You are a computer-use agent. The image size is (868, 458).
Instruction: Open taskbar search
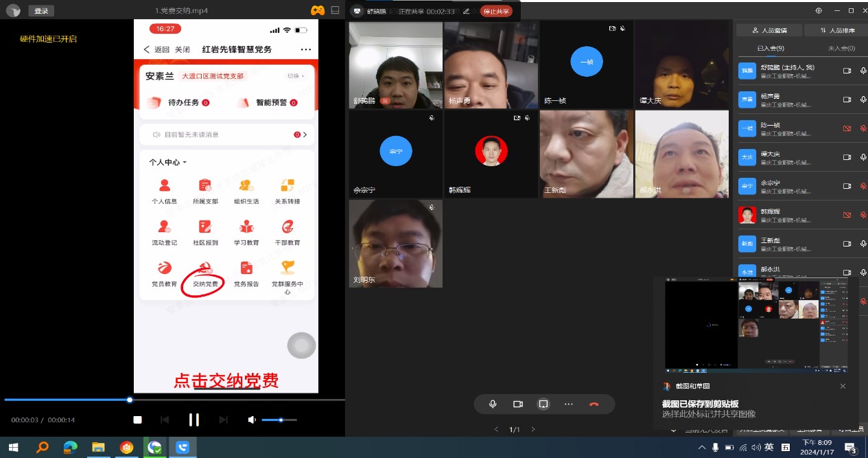43,447
